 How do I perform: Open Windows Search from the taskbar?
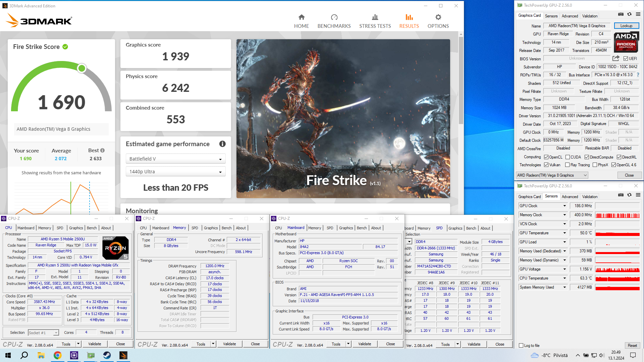[24, 355]
